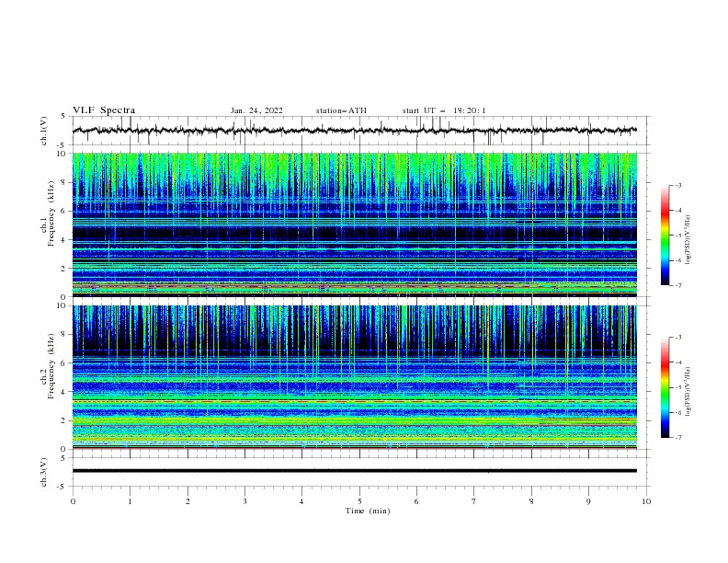Click the 'VLF Spectra' title text
728x563 pixels.
tap(104, 110)
